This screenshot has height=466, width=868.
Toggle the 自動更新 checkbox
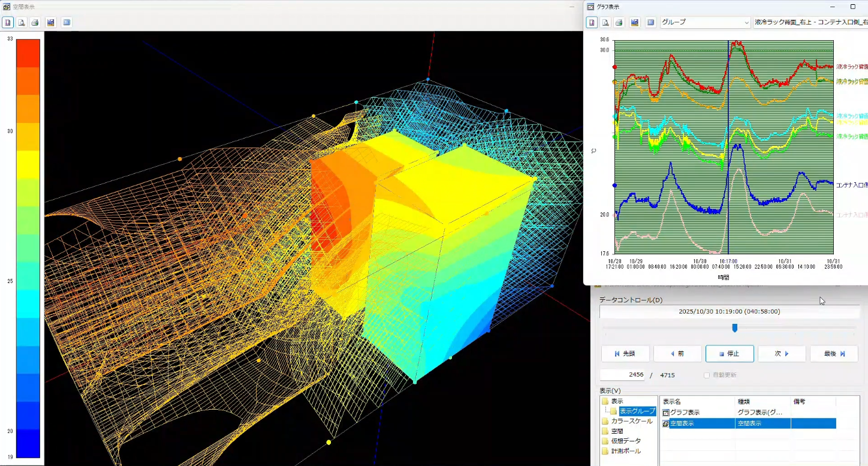[x=707, y=375]
